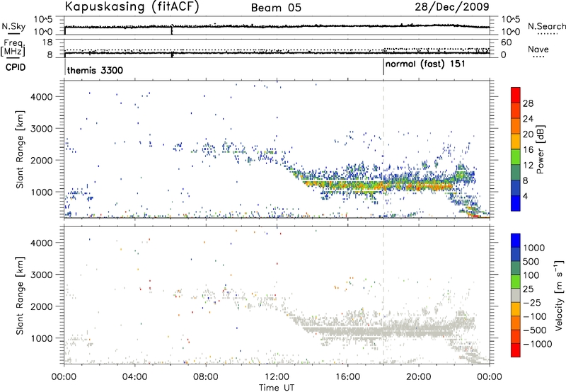The image size is (566, 392).
Task: Pick the red top segment of Power colorbar
Action: pos(516,95)
